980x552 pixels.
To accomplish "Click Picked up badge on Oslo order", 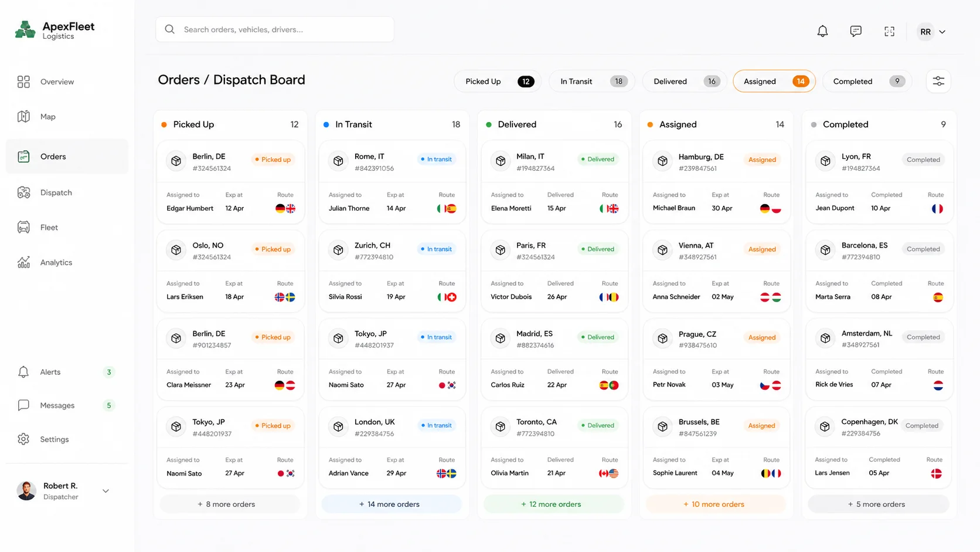I will (273, 249).
